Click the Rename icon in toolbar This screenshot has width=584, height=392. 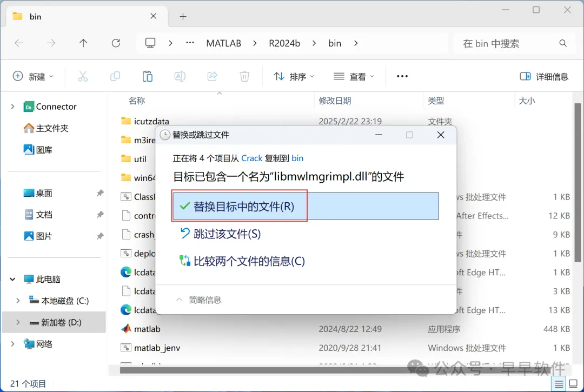(180, 76)
